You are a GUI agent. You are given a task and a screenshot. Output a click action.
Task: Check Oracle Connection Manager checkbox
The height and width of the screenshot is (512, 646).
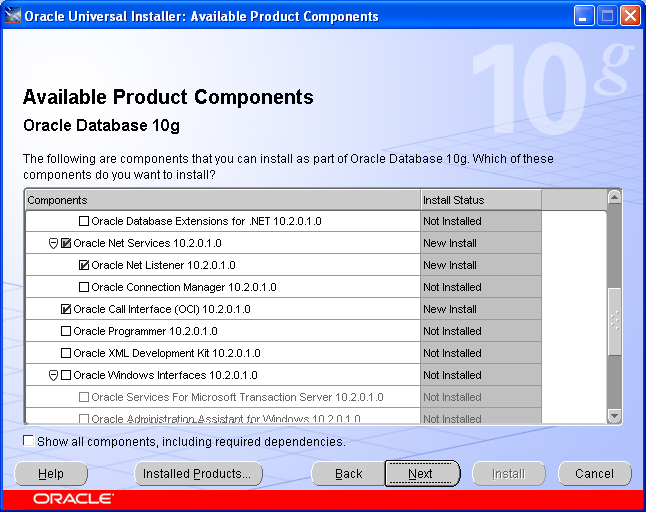pos(84,287)
